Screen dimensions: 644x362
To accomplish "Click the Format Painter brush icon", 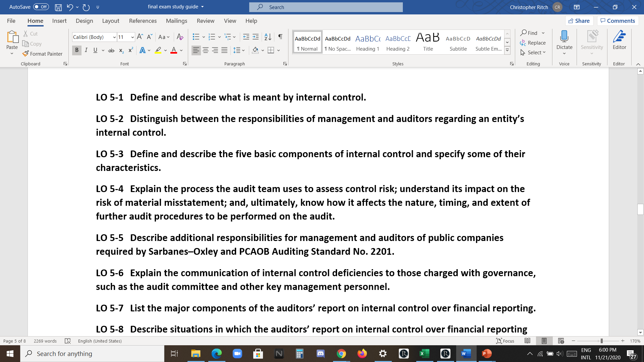I will point(25,54).
